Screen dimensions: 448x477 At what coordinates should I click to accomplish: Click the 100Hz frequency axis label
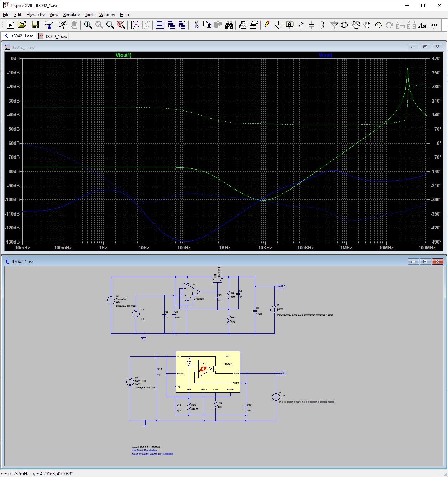[184, 248]
